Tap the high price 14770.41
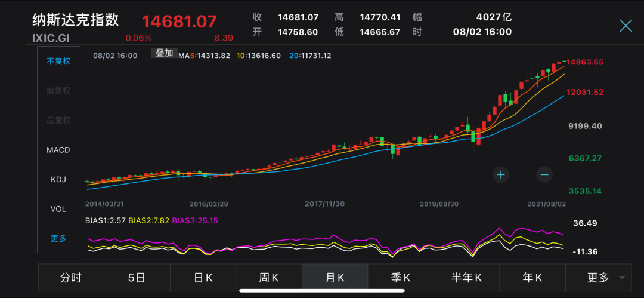Viewport: 644px width, 298px height. [x=380, y=17]
